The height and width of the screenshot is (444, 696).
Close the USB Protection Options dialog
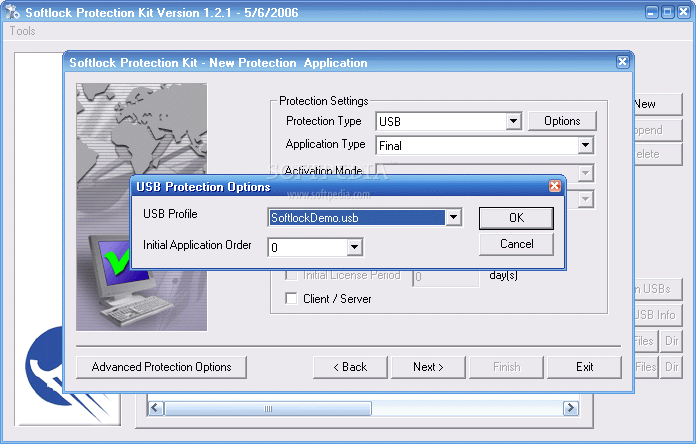point(554,186)
